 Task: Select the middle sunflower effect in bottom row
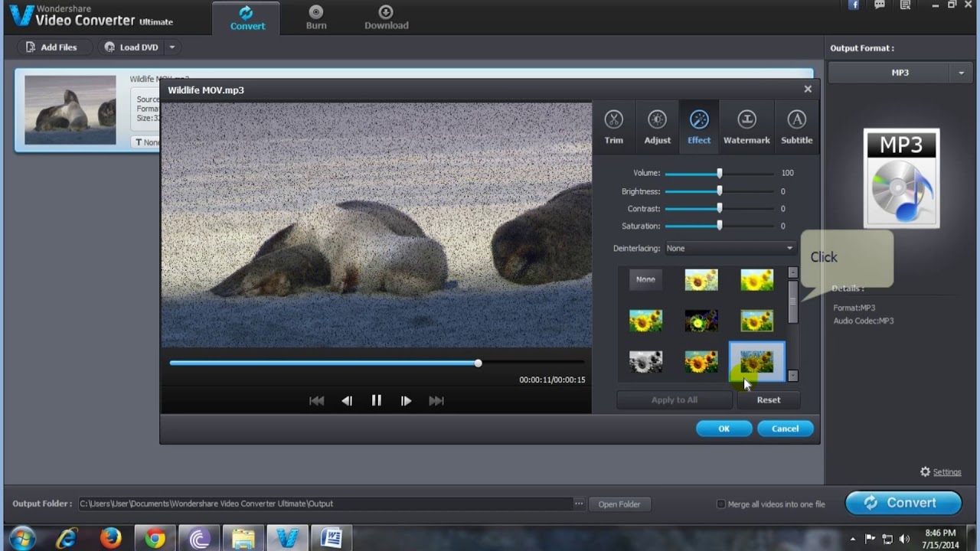[701, 361]
